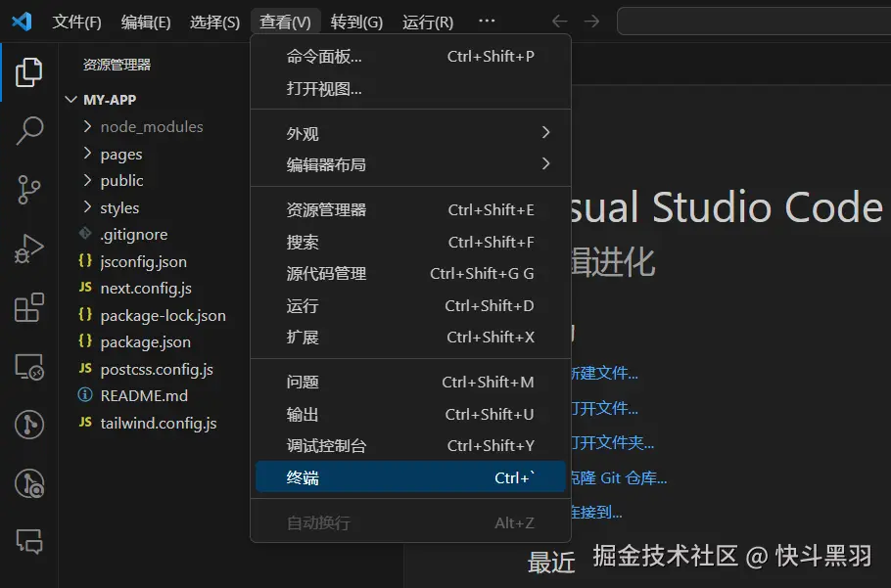This screenshot has height=588, width=891.
Task: Select 打开视图... menu entry
Action: click(x=410, y=88)
